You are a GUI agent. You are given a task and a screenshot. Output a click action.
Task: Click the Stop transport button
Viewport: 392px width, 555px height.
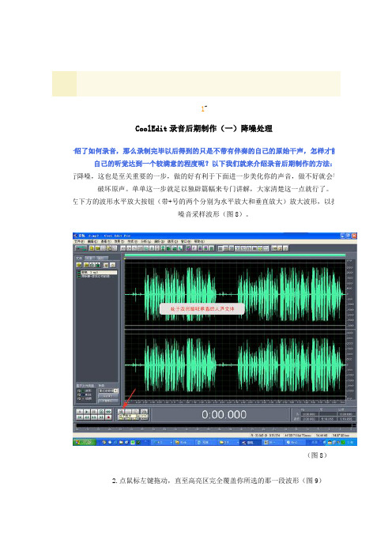pyautogui.click(x=80, y=411)
